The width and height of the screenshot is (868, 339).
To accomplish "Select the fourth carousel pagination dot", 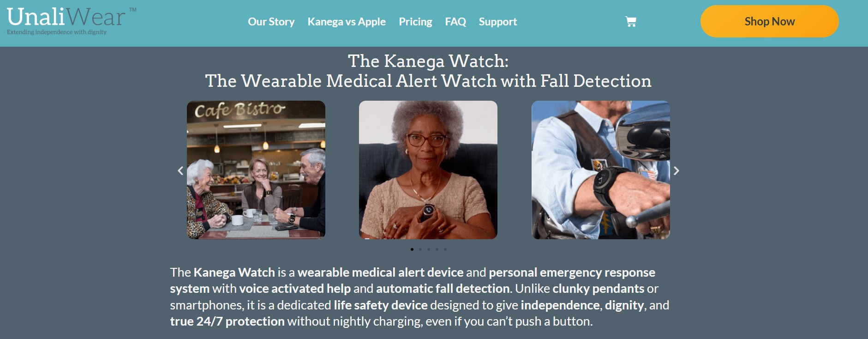I will coord(437,249).
